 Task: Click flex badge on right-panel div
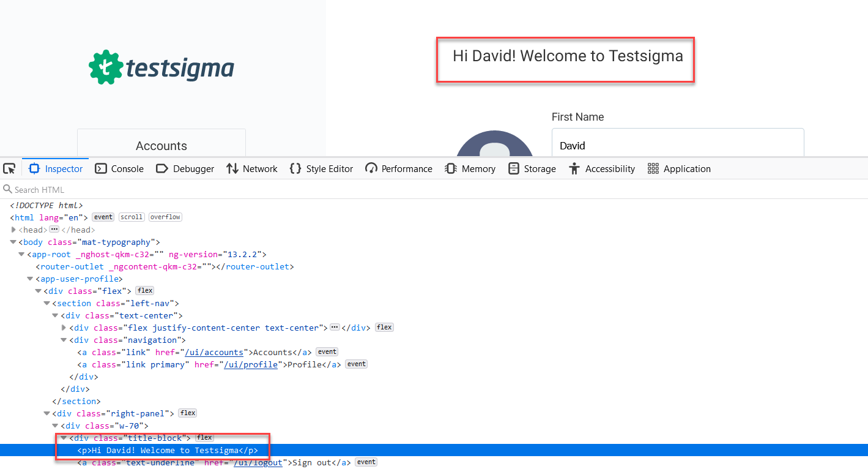[187, 413]
